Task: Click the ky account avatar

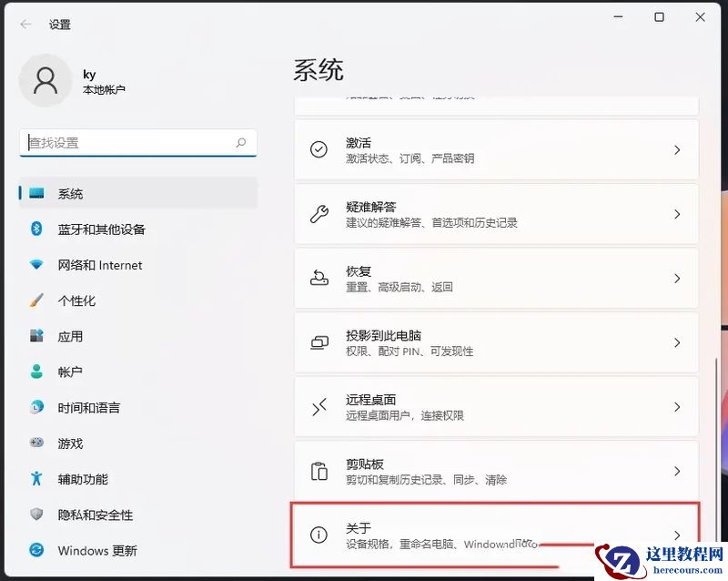Action: [46, 80]
